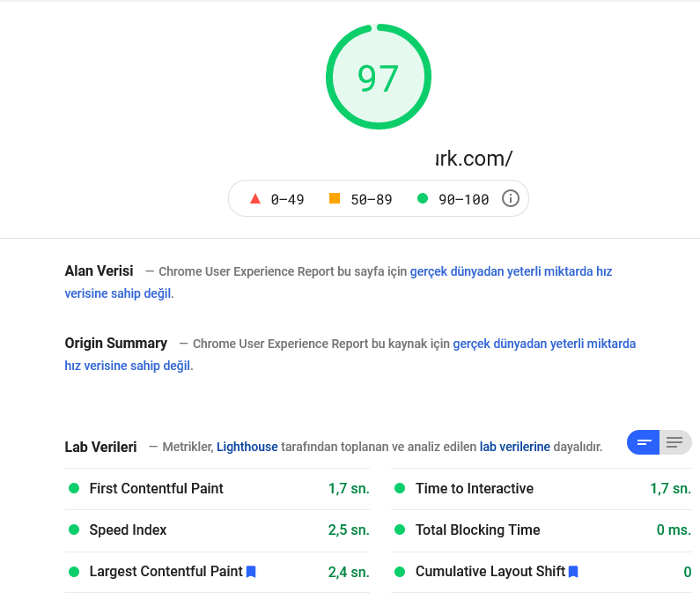Switch to the compact metrics view toggle
Viewport: 700px width, 600px height.
pyautogui.click(x=644, y=442)
